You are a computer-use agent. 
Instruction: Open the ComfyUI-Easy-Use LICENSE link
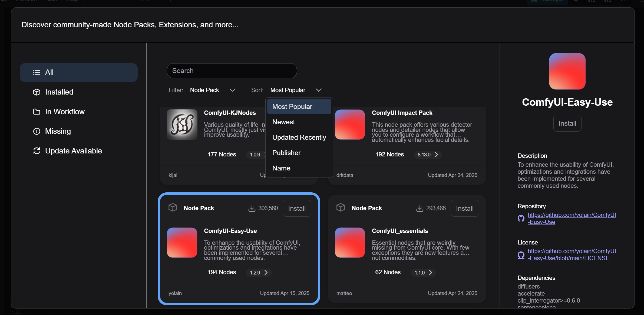pyautogui.click(x=572, y=254)
